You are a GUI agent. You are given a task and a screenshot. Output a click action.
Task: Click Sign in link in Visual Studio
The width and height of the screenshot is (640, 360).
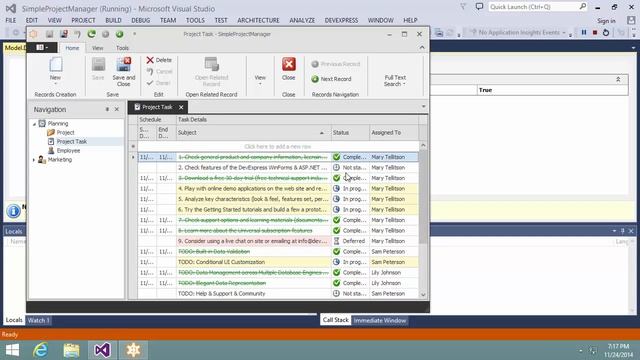click(606, 21)
